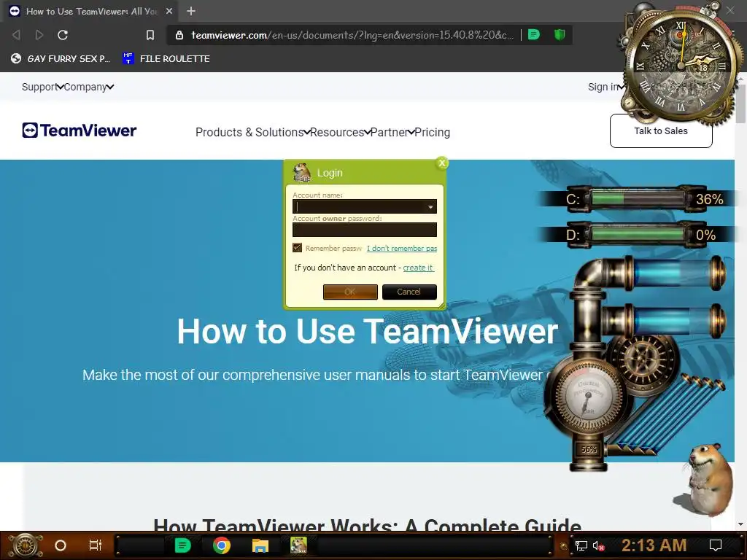Open Cortana search circle on the taskbar
The height and width of the screenshot is (560, 747).
[61, 545]
